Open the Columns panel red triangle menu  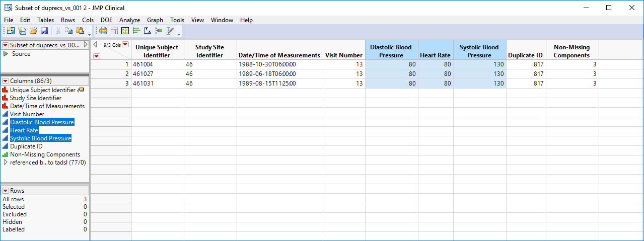tap(6, 81)
